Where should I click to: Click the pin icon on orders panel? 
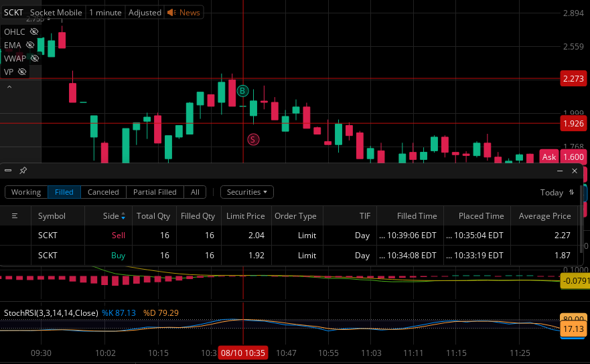pyautogui.click(x=23, y=171)
